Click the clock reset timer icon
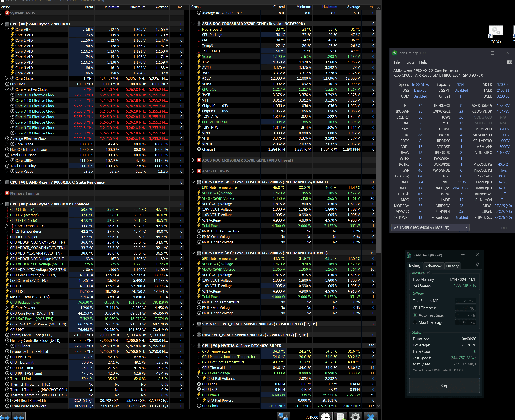The width and height of the screenshot is (515, 420). 325,416
